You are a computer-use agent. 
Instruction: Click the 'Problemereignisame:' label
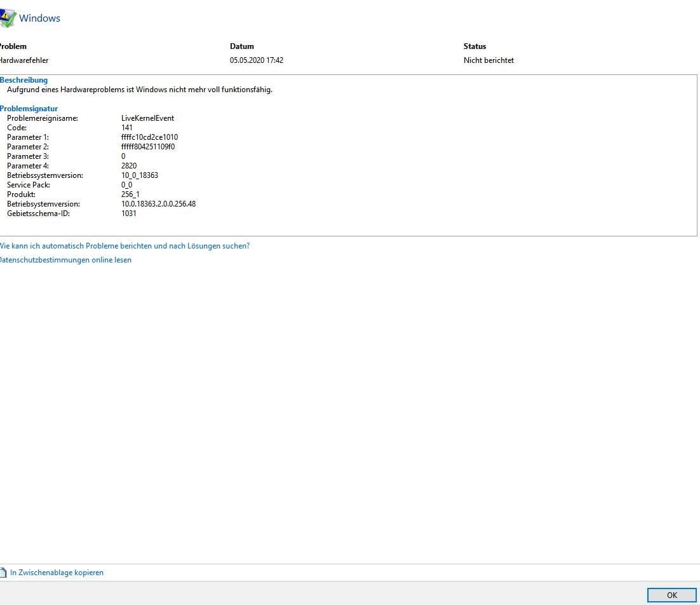pyautogui.click(x=43, y=118)
